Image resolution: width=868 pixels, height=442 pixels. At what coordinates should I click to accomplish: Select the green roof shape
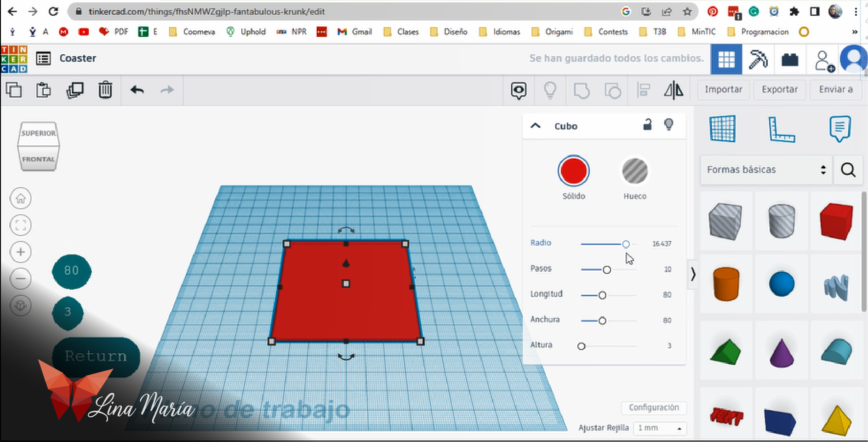click(725, 352)
